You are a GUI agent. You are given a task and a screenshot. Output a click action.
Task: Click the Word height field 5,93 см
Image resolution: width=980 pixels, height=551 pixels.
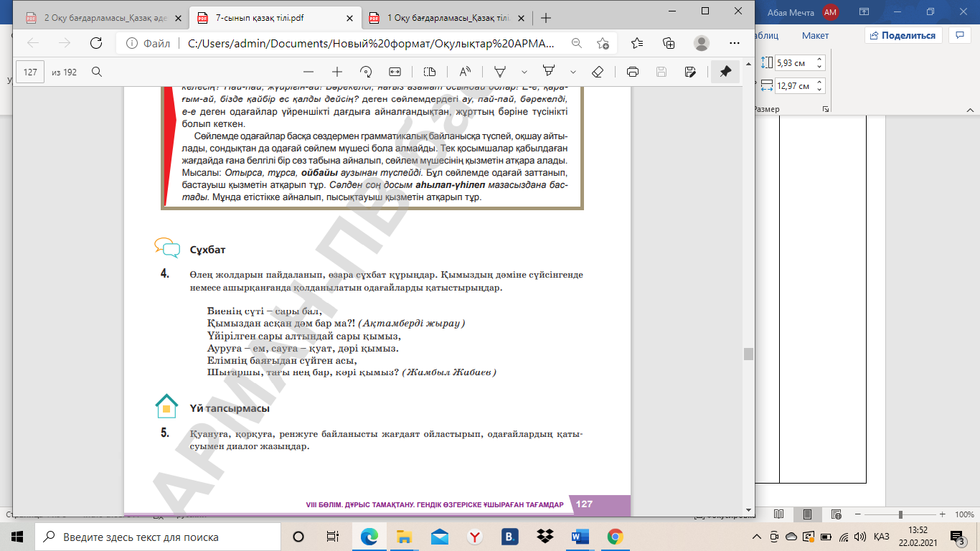coord(794,63)
